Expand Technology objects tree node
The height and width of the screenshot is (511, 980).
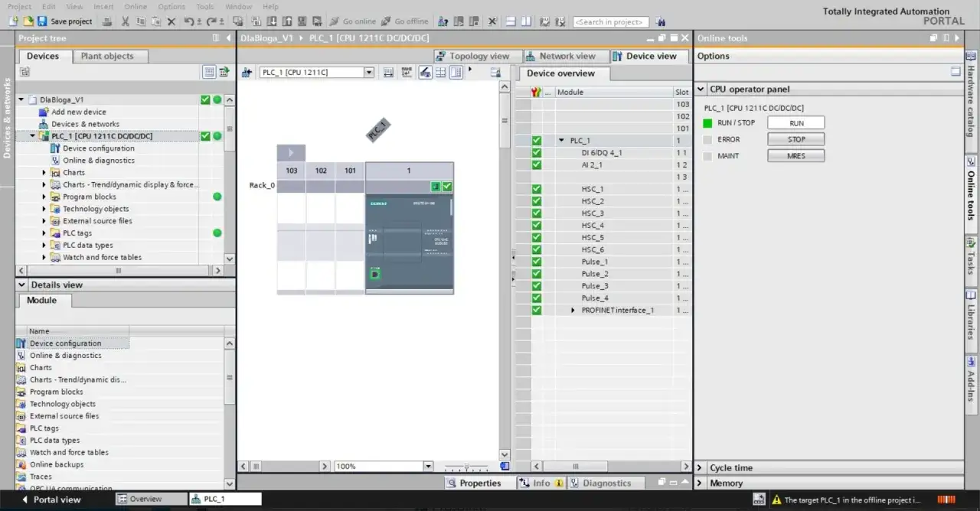tap(44, 209)
